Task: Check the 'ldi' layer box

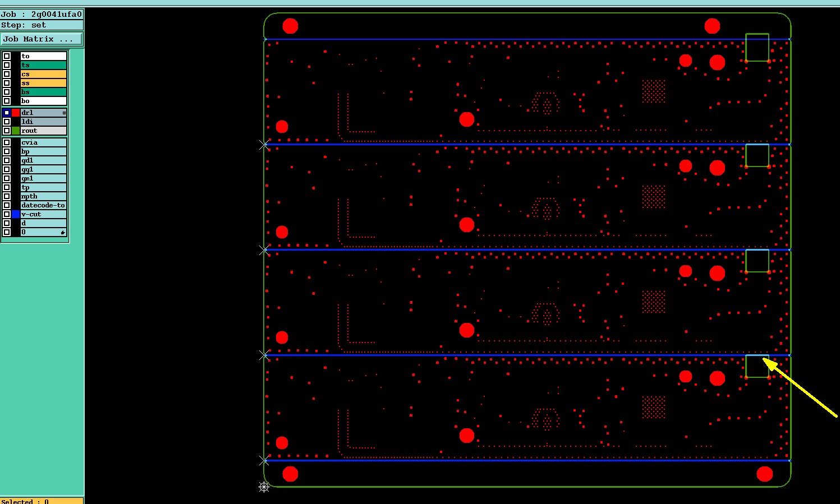Action: tap(7, 122)
